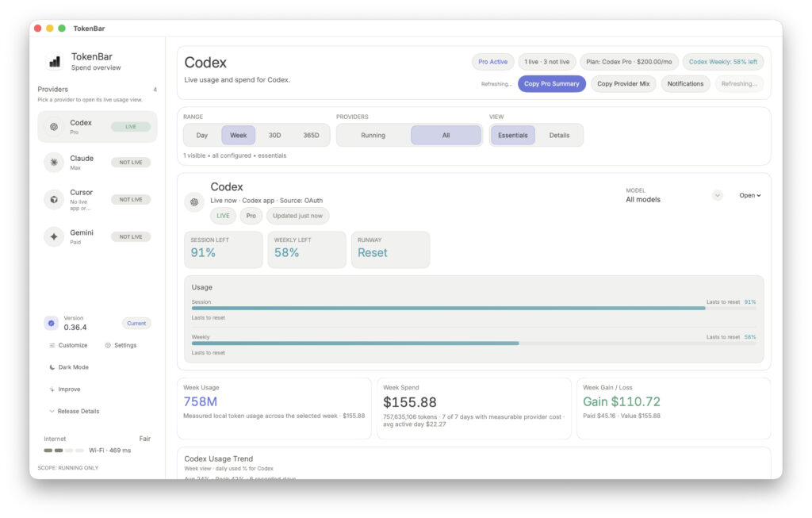812x518 pixels.
Task: Click the Current version badge
Action: coord(136,323)
